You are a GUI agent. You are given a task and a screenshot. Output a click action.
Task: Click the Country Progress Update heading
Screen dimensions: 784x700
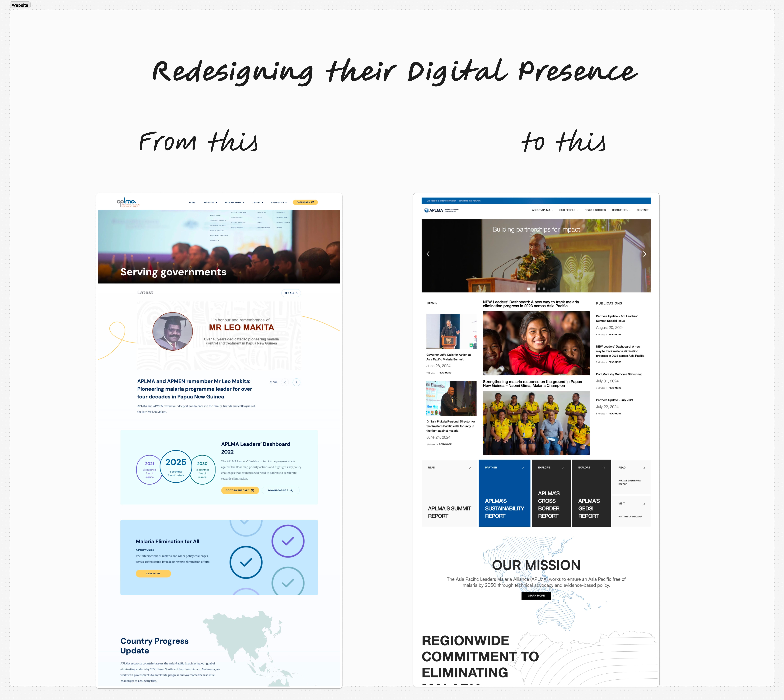(x=154, y=646)
